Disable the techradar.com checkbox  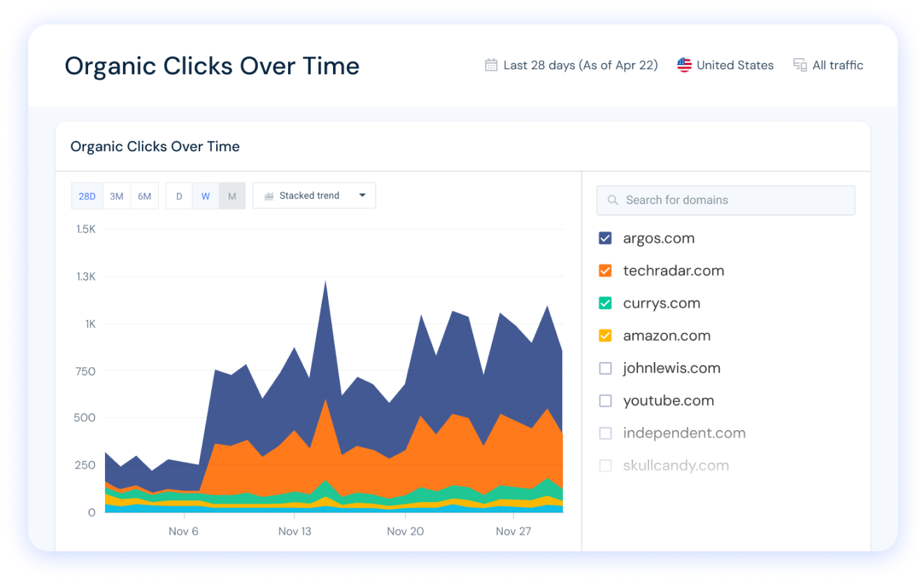[605, 270]
